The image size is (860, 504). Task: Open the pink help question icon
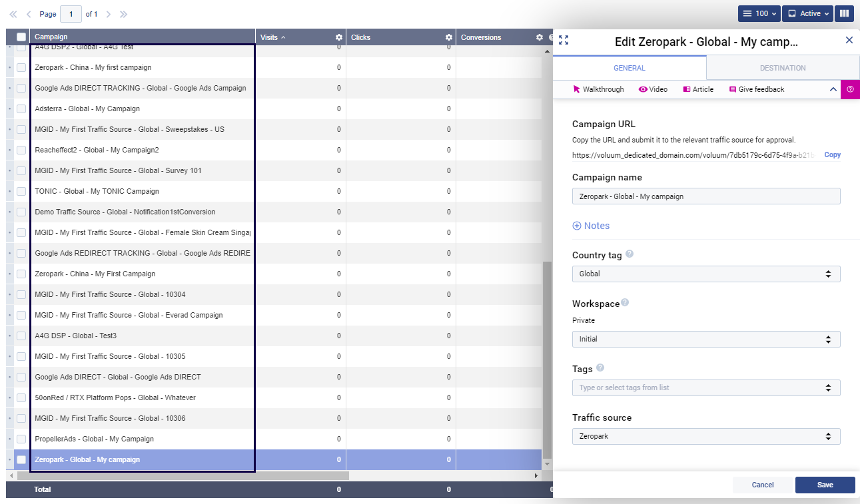850,89
